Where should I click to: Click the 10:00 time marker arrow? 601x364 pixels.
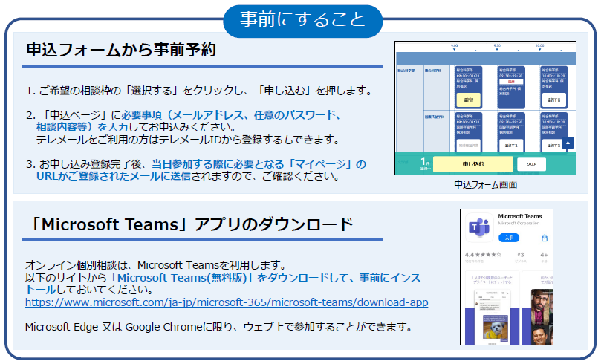click(540, 48)
